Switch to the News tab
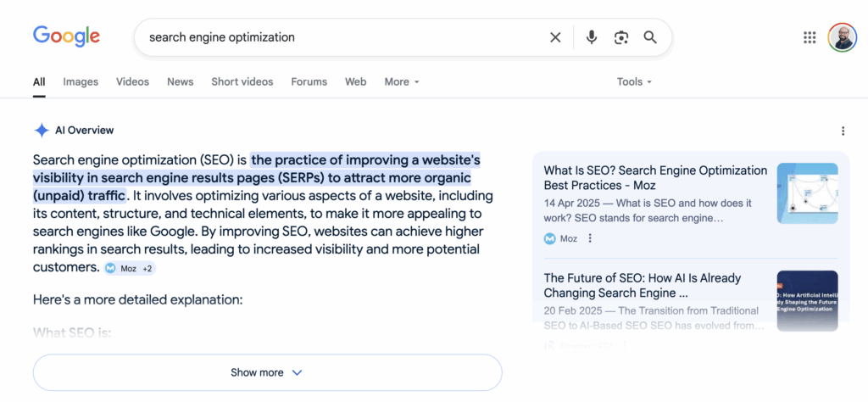868x402 pixels. (x=180, y=82)
